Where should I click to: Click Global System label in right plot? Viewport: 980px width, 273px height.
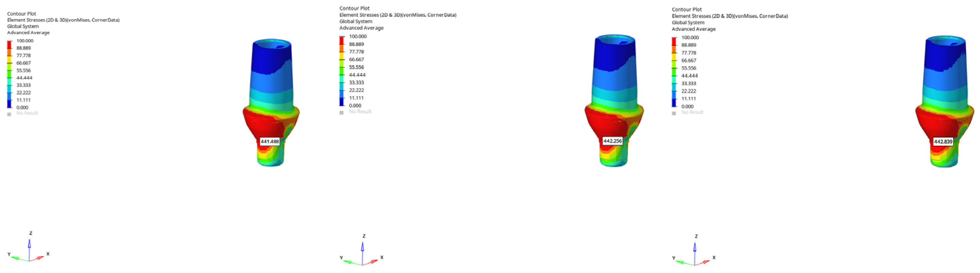click(x=687, y=22)
